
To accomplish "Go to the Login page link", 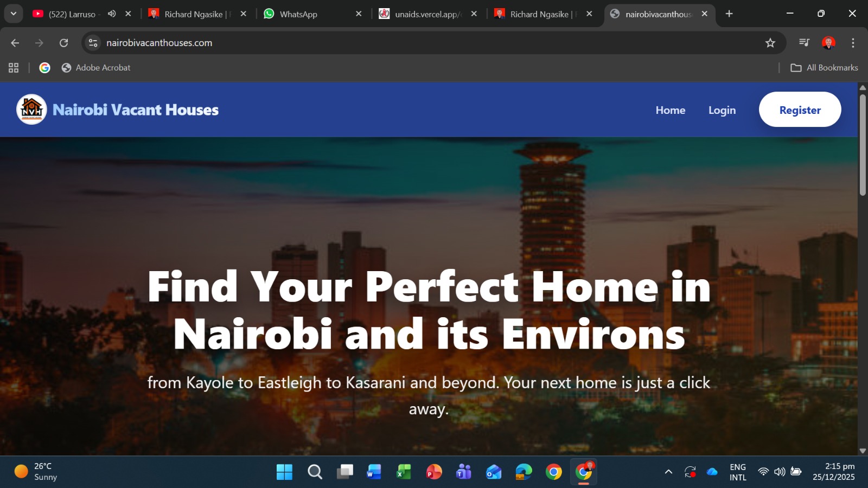I will pos(722,110).
